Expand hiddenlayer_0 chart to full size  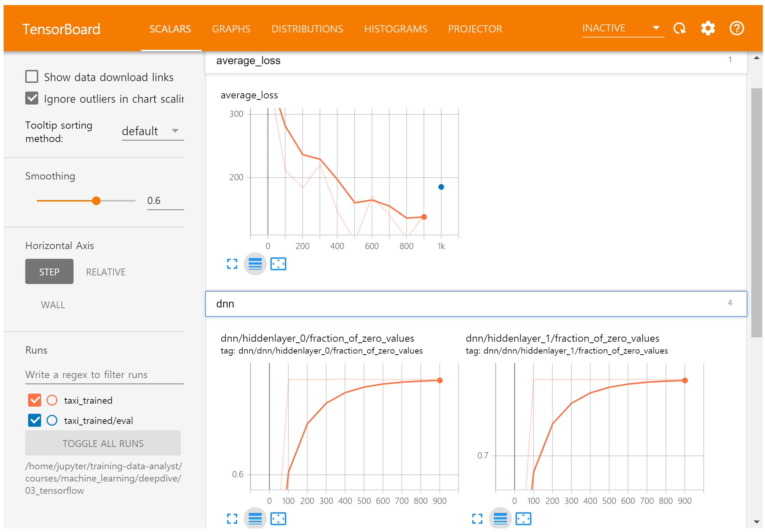[x=232, y=519]
